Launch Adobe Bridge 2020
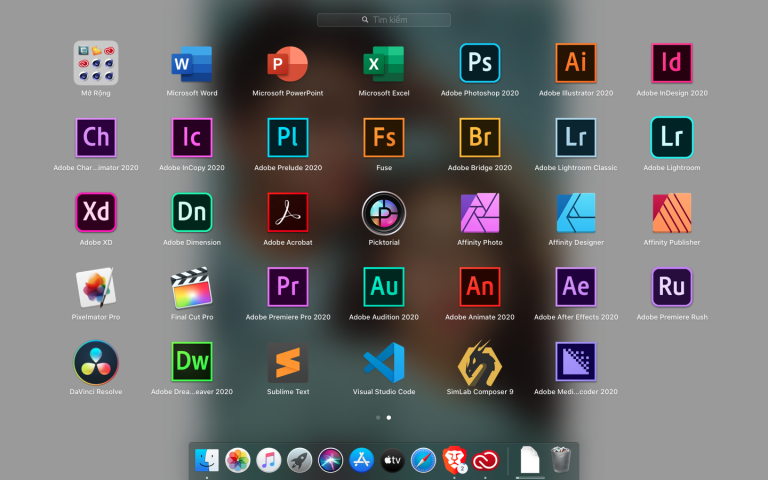768x480 pixels. [x=480, y=138]
